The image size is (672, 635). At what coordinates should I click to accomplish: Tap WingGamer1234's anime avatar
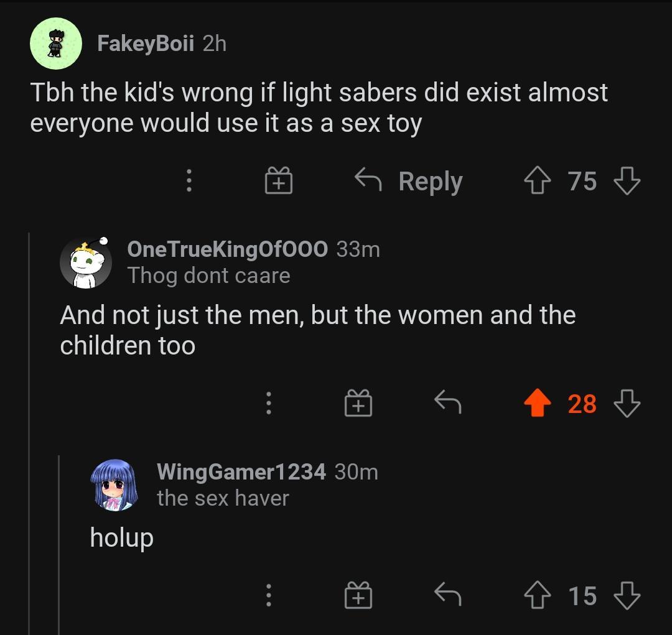pyautogui.click(x=114, y=485)
